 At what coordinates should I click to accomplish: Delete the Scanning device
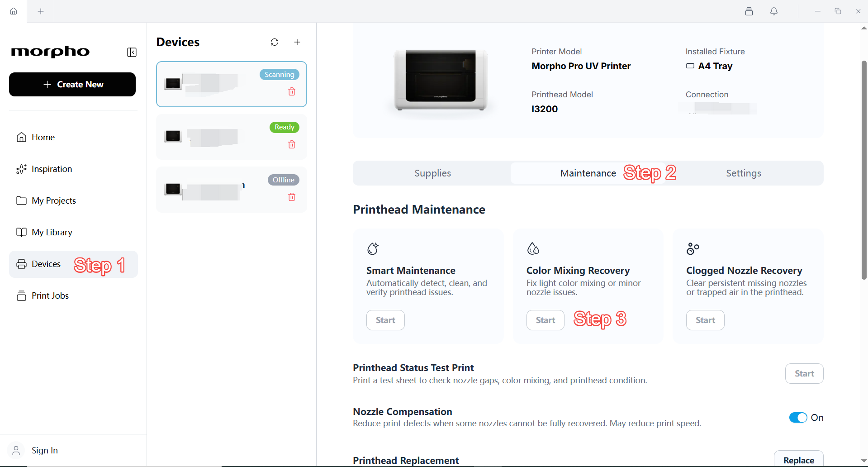(292, 91)
